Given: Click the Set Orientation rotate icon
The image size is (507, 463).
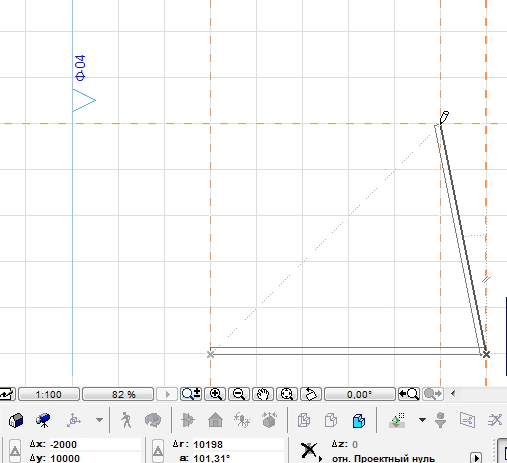Looking at the screenshot, I should [x=311, y=394].
